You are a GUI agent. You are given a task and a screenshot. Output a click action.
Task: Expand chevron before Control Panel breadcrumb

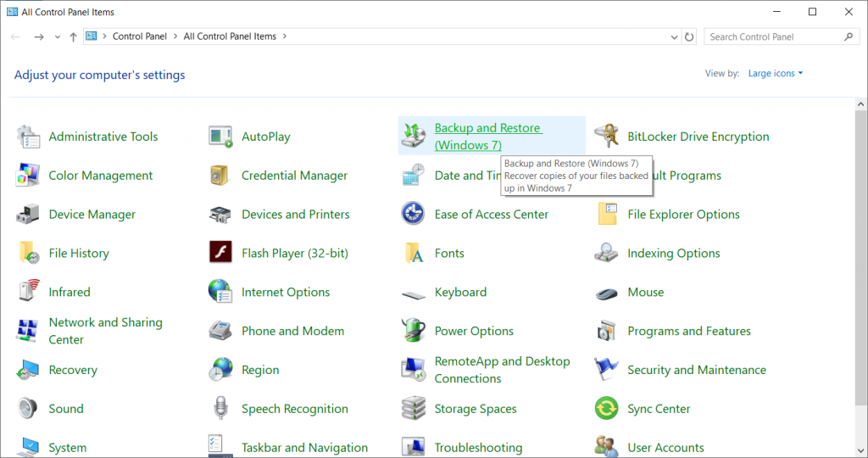pos(104,36)
